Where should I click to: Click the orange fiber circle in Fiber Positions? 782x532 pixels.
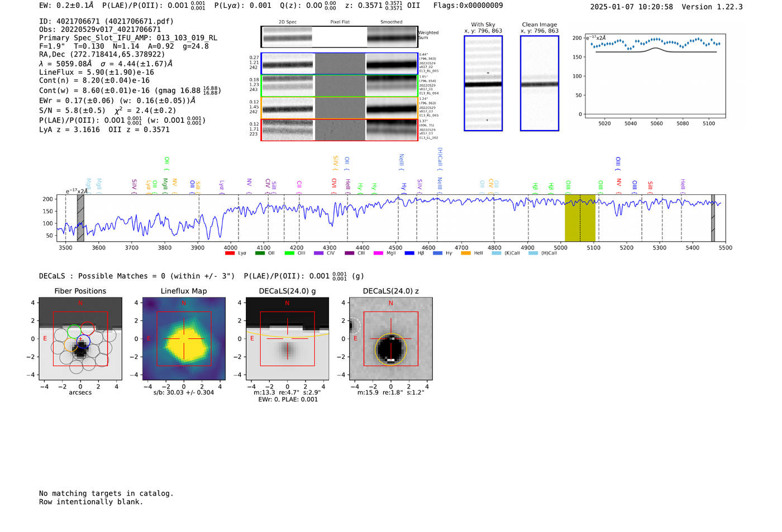[x=71, y=344]
